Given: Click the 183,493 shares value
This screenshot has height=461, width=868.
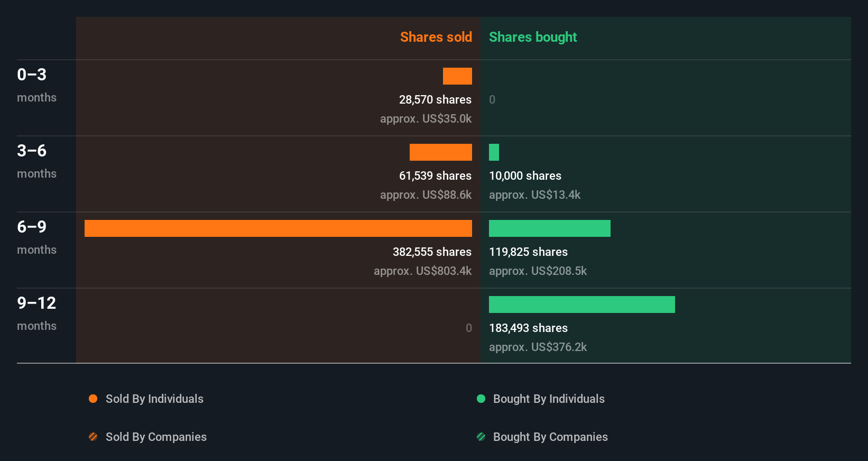Looking at the screenshot, I should [528, 328].
